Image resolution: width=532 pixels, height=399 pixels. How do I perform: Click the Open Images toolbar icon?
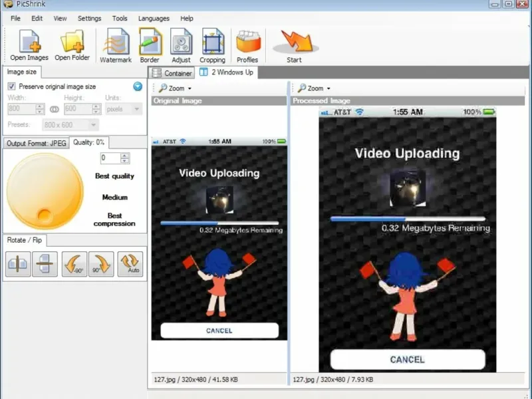click(29, 42)
